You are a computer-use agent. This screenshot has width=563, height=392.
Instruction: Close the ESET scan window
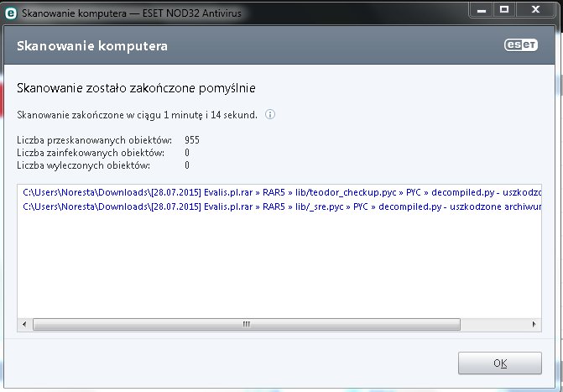[535, 10]
